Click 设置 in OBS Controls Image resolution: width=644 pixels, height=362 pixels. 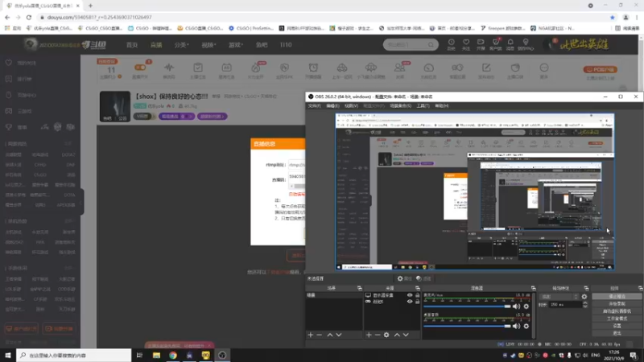pyautogui.click(x=617, y=326)
